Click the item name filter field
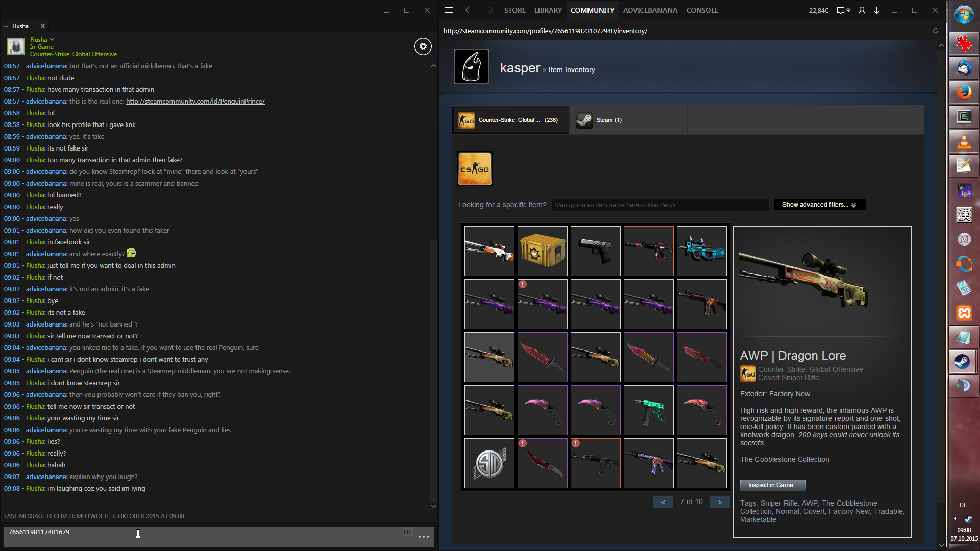 pyautogui.click(x=659, y=205)
